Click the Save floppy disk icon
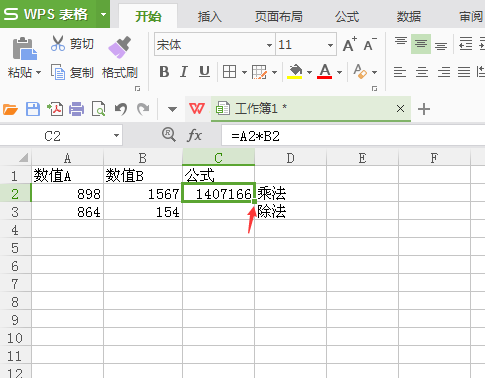The height and width of the screenshot is (378, 485). pyautogui.click(x=33, y=109)
